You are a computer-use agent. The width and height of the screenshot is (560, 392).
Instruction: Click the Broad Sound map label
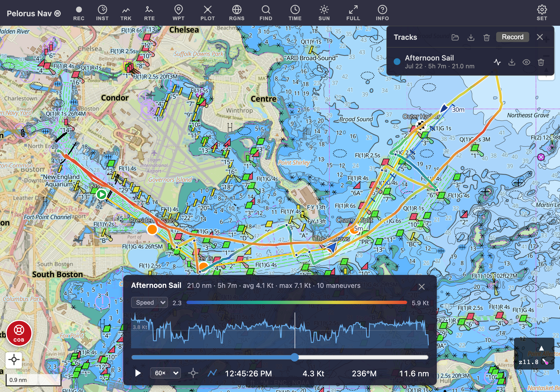[x=356, y=119]
